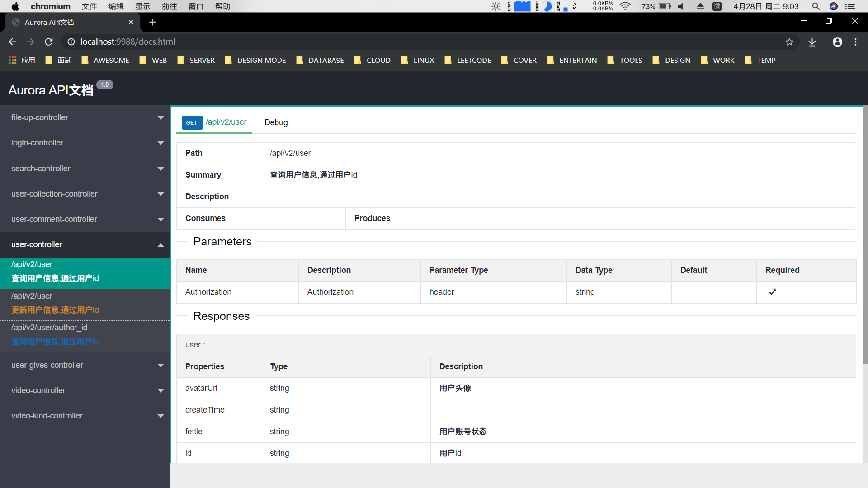Image resolution: width=868 pixels, height=488 pixels.
Task: Open the apps grid on the bookmarks bar
Action: (x=12, y=60)
